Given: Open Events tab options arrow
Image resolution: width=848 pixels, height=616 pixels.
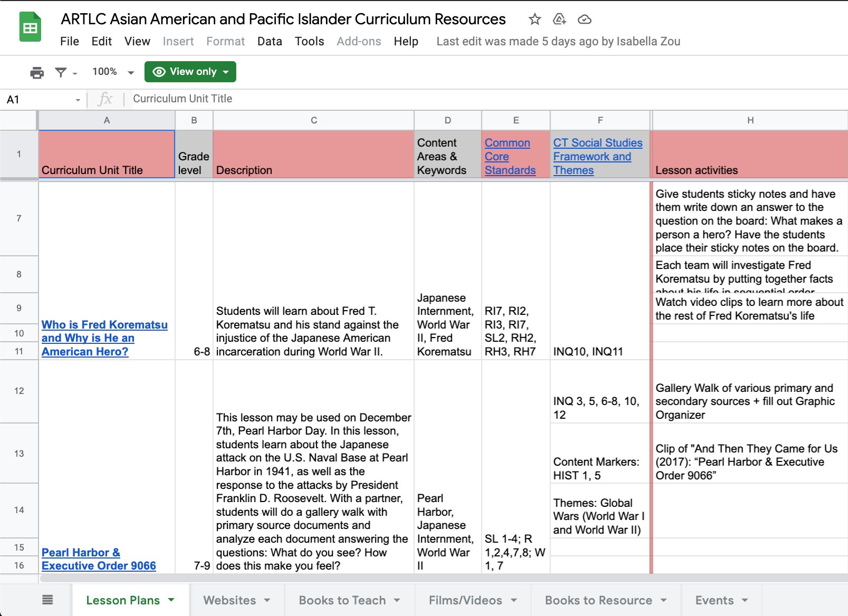Looking at the screenshot, I should 745,600.
